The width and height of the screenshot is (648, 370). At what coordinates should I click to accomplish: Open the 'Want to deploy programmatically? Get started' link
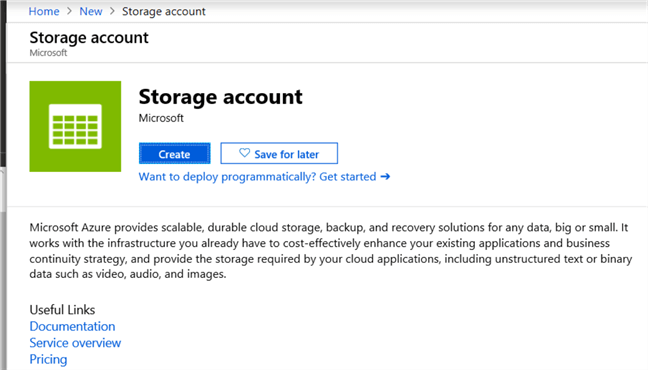264,177
